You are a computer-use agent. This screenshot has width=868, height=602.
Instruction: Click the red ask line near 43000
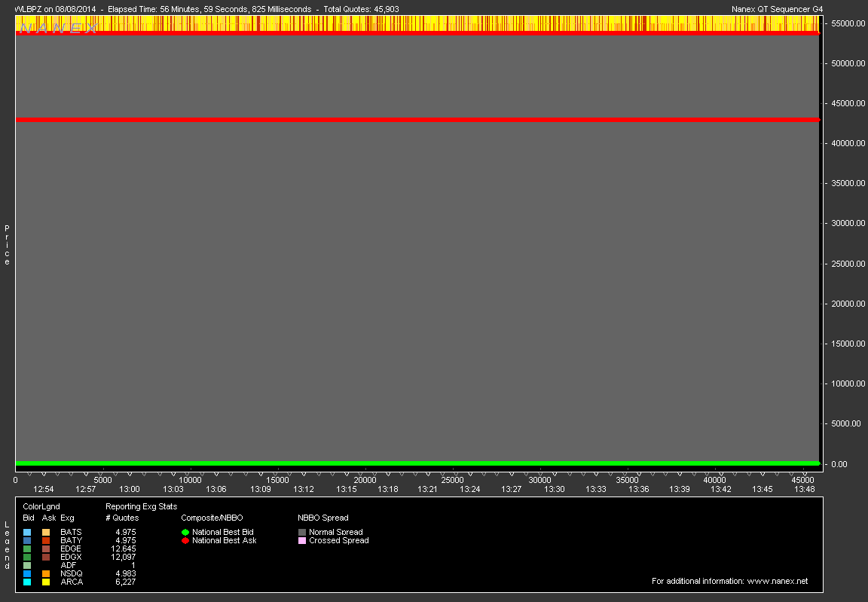pyautogui.click(x=417, y=120)
